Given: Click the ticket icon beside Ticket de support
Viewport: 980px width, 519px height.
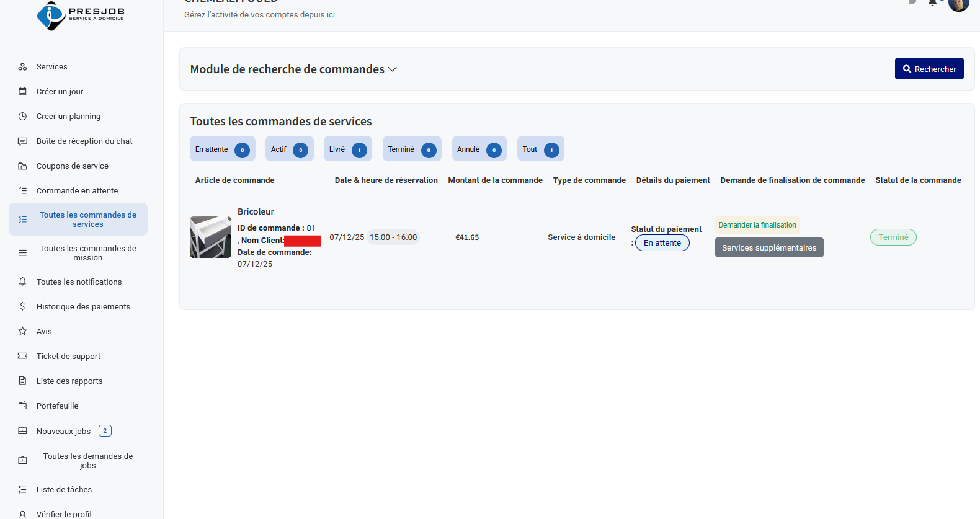Looking at the screenshot, I should pos(22,356).
